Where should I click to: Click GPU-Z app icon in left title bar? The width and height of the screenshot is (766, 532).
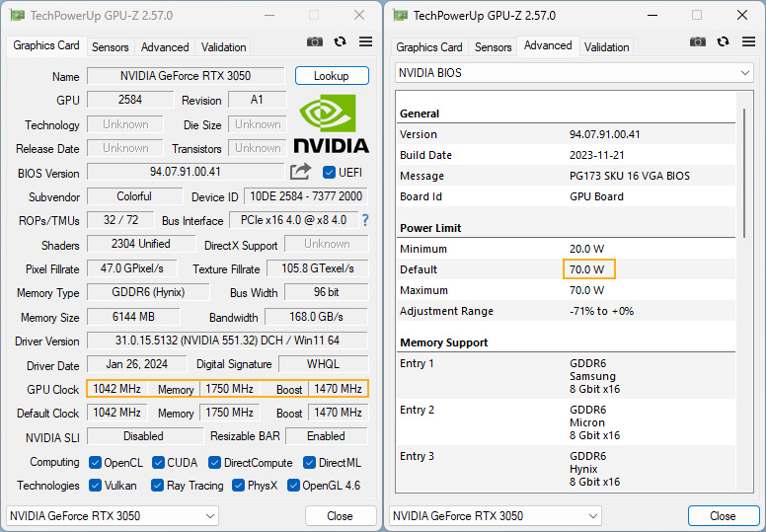(18, 15)
